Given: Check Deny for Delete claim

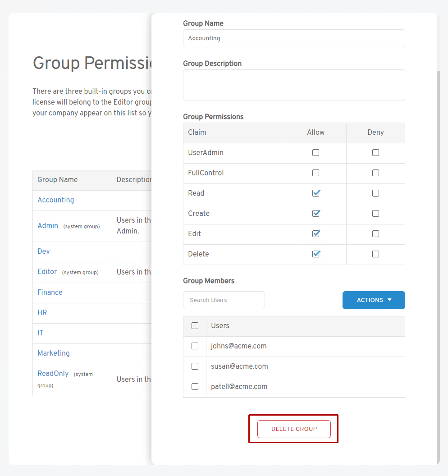Looking at the screenshot, I should pyautogui.click(x=375, y=254).
